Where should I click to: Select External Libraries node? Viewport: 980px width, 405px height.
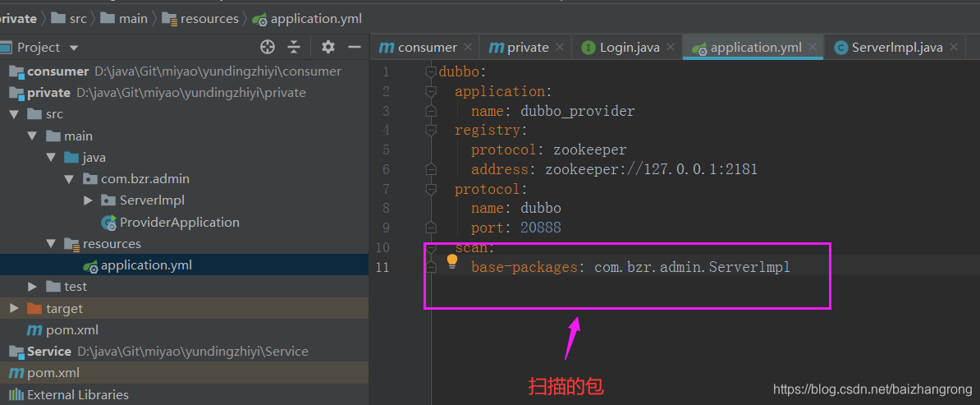point(77,395)
